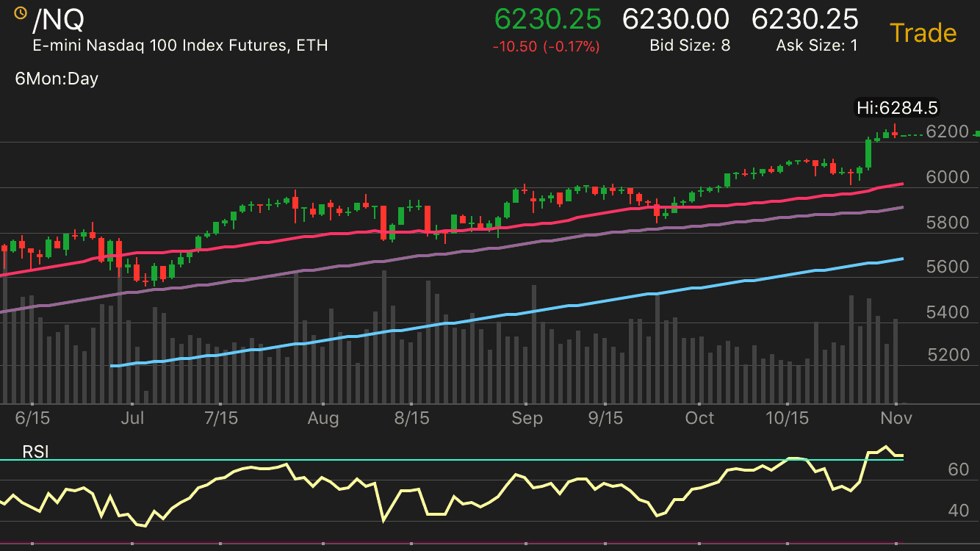Screen dimensions: 980x551
Task: Click the 6200 price axis label
Action: 947,132
